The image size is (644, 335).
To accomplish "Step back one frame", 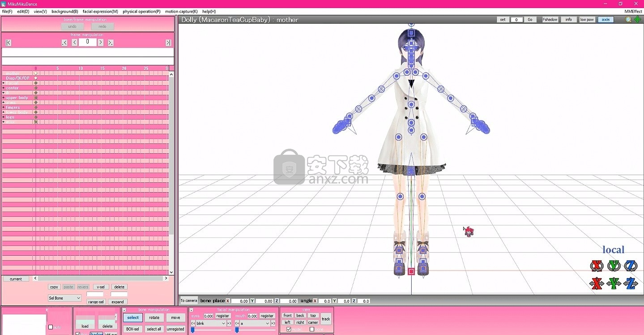I will 74,43.
